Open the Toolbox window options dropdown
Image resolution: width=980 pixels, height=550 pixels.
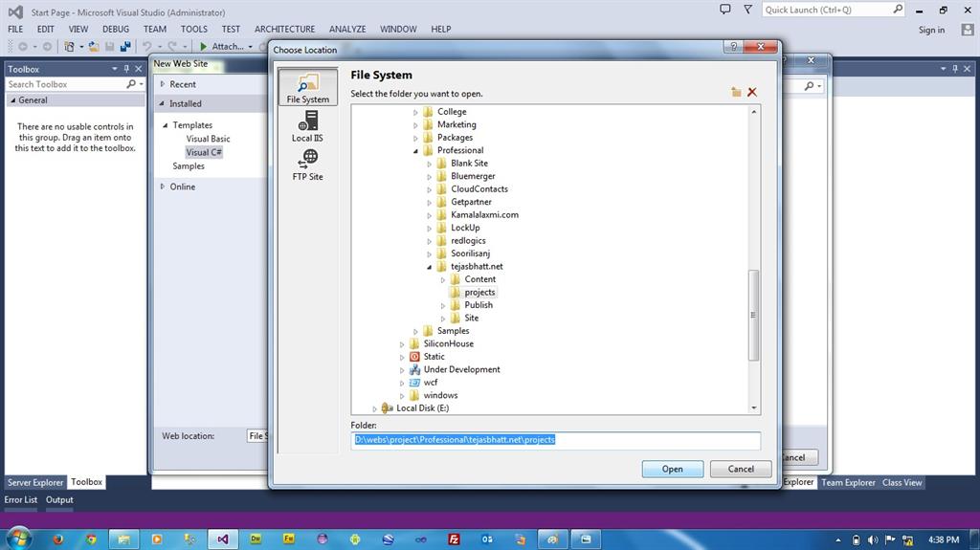click(115, 69)
